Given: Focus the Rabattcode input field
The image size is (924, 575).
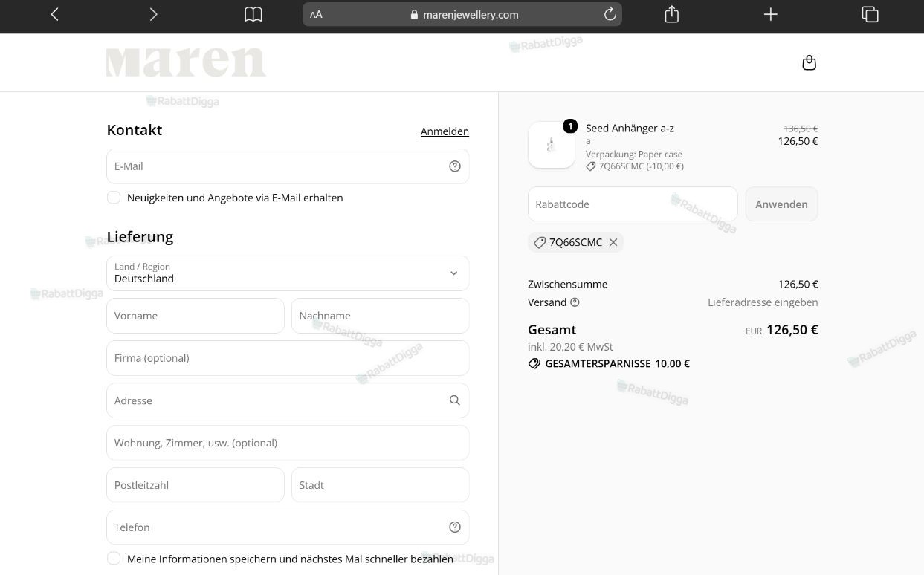Looking at the screenshot, I should [633, 204].
